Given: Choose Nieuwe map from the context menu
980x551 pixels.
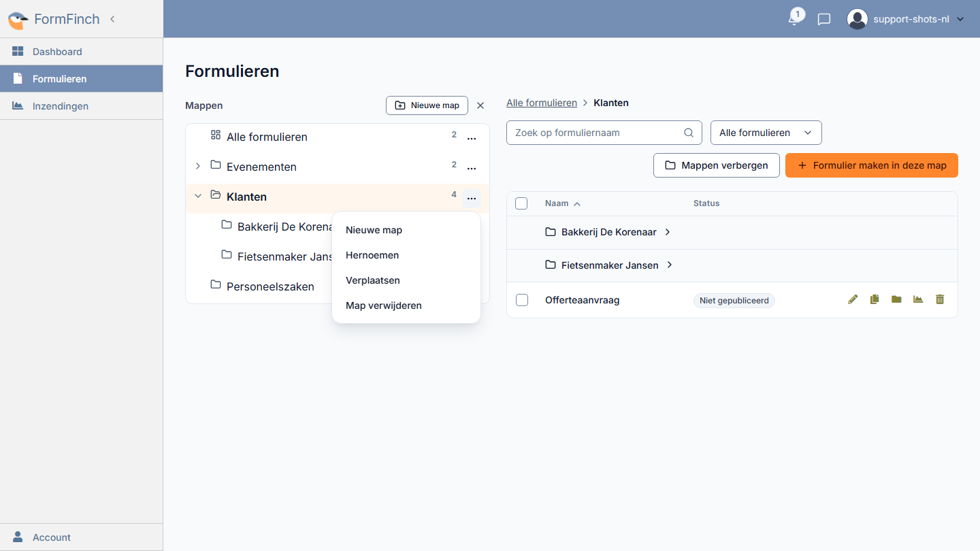Looking at the screenshot, I should point(406,230).
